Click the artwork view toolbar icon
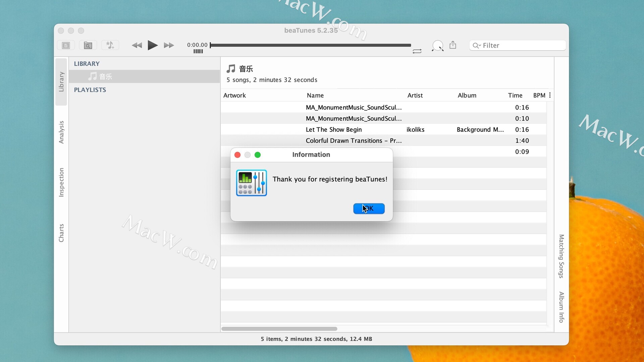Image resolution: width=644 pixels, height=362 pixels. click(x=66, y=45)
